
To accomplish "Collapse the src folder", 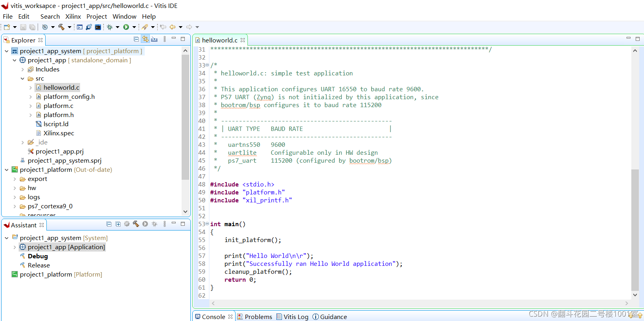I will [23, 79].
